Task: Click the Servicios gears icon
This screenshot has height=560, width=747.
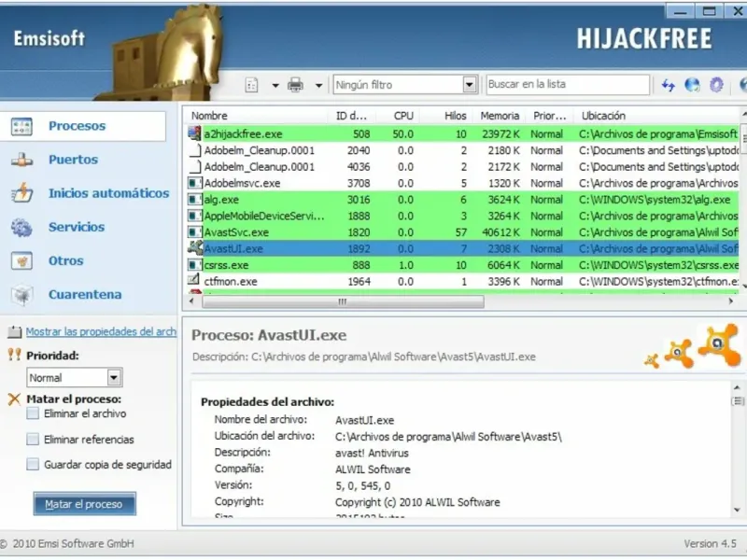Action: point(21,228)
